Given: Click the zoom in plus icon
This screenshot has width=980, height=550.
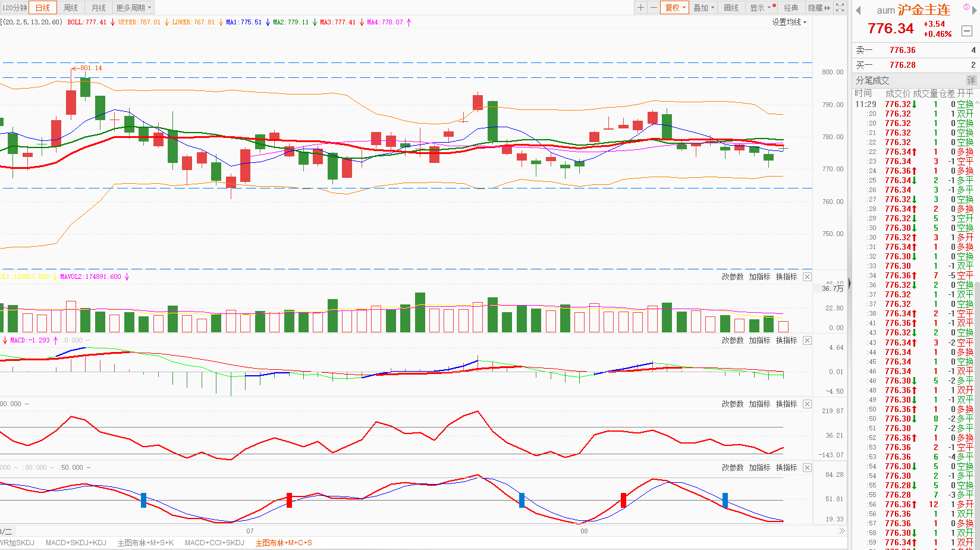Looking at the screenshot, I should point(640,8).
